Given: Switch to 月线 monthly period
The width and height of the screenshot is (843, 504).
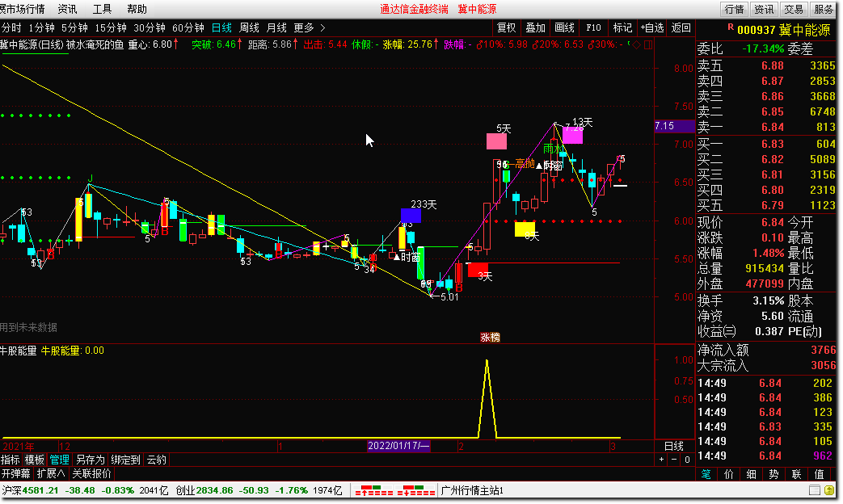Looking at the screenshot, I should coord(277,27).
